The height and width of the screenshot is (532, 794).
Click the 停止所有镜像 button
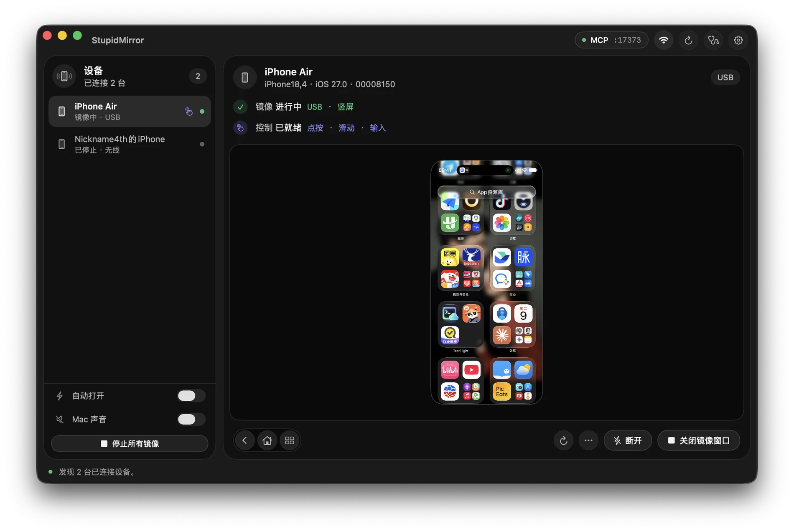(x=130, y=443)
